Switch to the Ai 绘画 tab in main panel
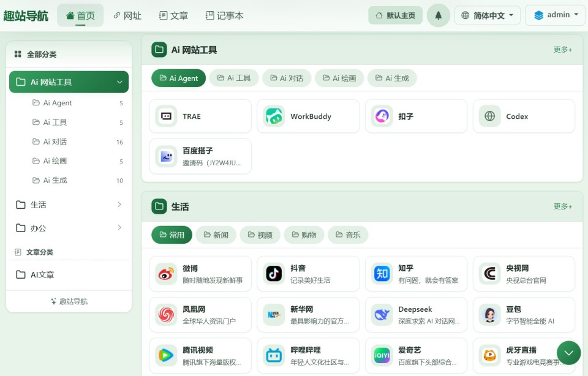The image size is (588, 376). click(339, 78)
